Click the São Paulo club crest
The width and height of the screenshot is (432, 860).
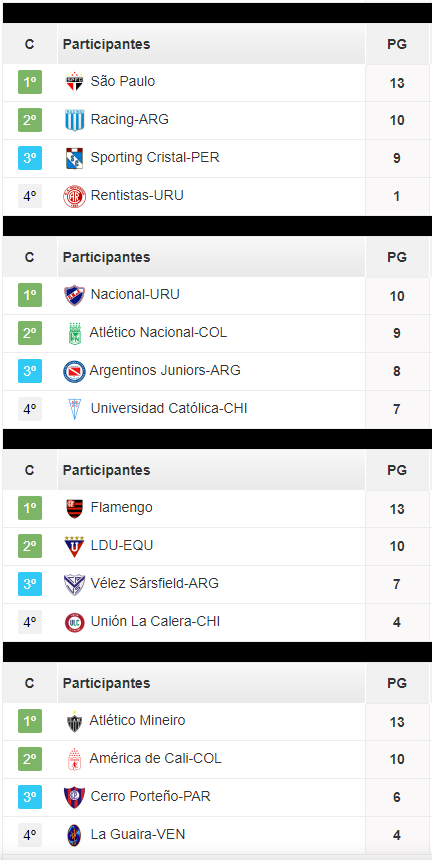tap(74, 82)
